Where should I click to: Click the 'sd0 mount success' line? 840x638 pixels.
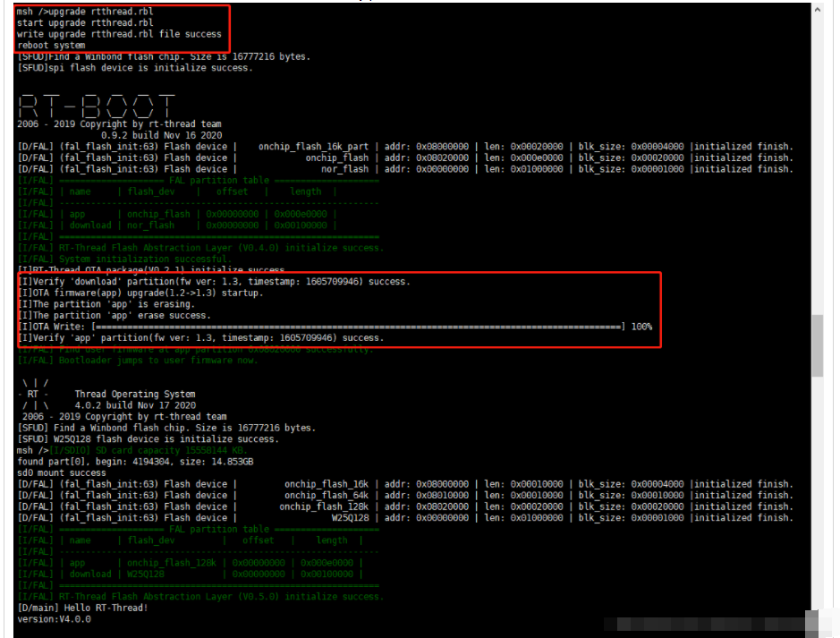61,472
